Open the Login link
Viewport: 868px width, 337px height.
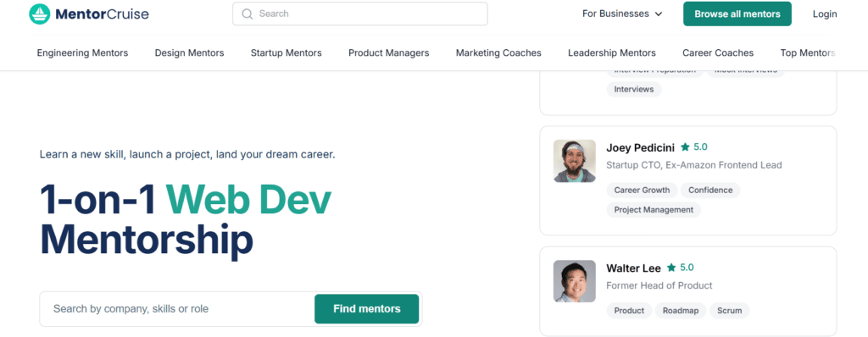point(825,14)
